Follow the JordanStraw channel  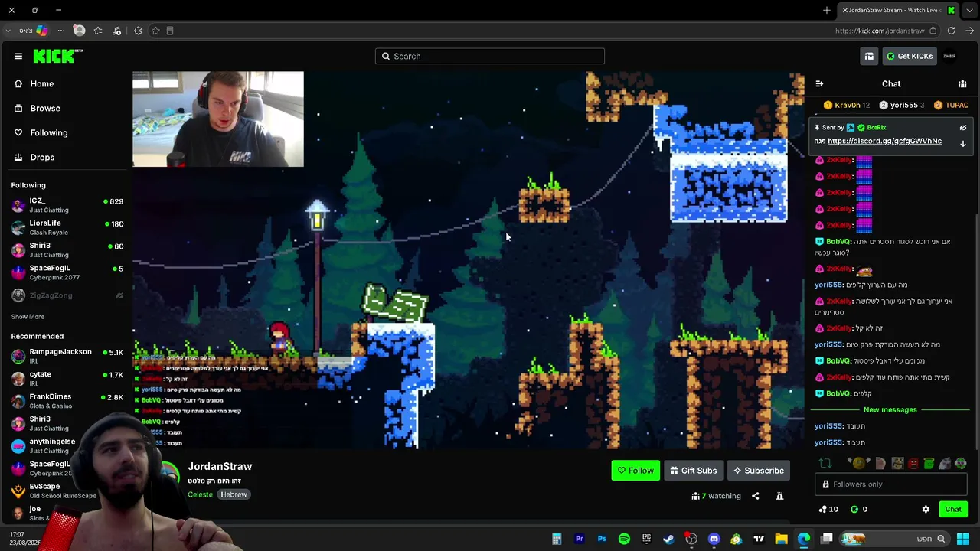pyautogui.click(x=635, y=471)
